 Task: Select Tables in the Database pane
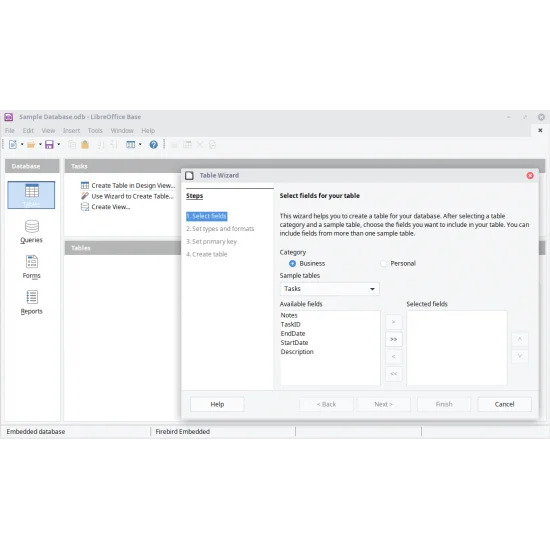point(31,195)
